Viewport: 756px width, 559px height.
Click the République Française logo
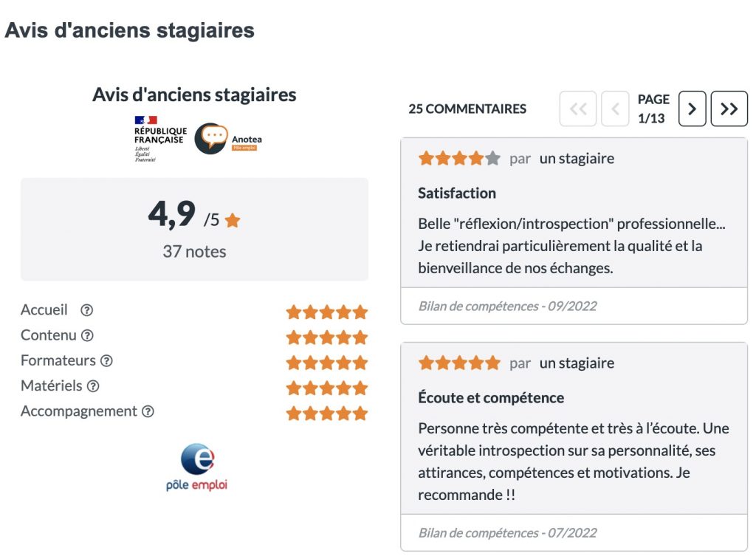[159, 138]
